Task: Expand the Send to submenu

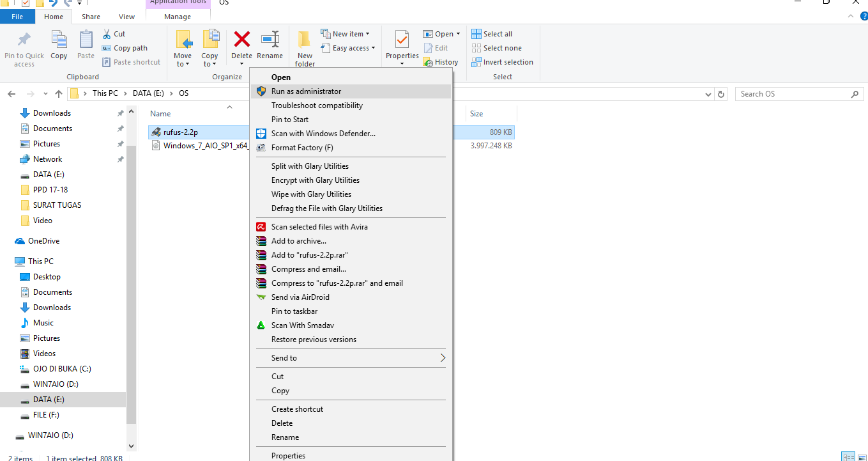Action: coord(350,358)
